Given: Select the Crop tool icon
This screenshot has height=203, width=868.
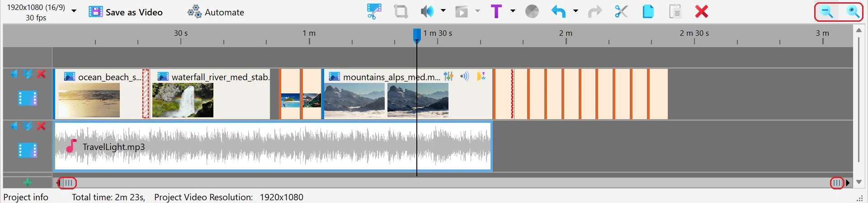Looking at the screenshot, I should tap(401, 11).
